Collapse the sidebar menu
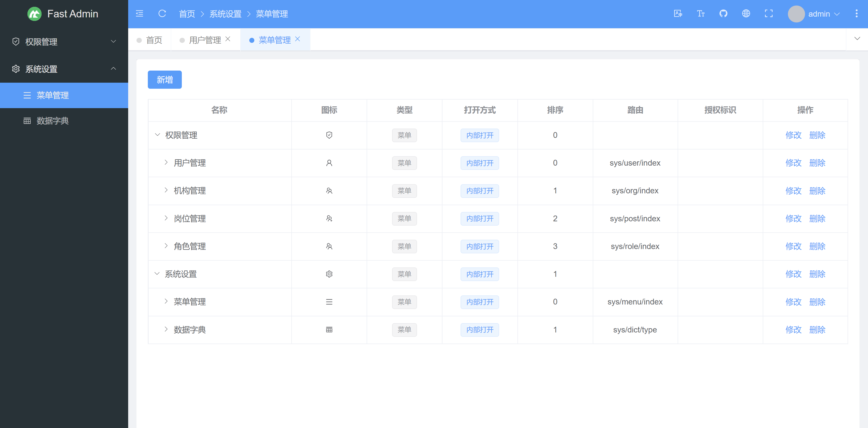868x428 pixels. point(139,14)
